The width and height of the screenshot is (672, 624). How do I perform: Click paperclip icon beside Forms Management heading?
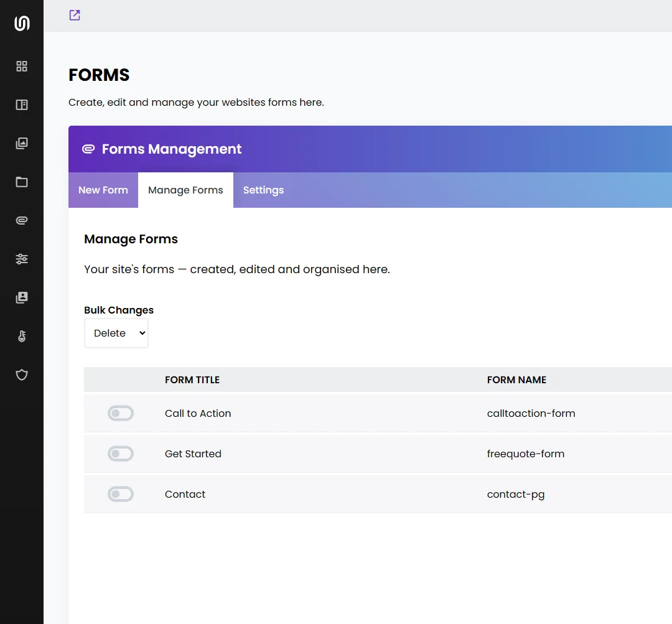pos(88,149)
